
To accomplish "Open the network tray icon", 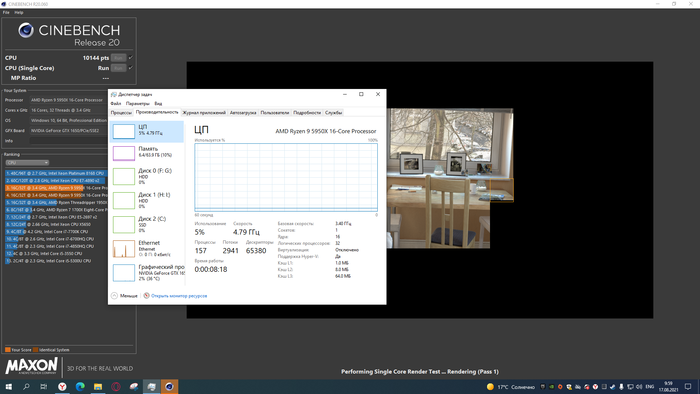I will click(630, 387).
